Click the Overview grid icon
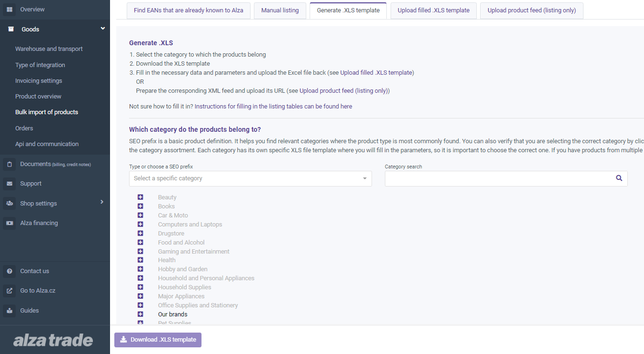644x354 pixels. pyautogui.click(x=10, y=9)
